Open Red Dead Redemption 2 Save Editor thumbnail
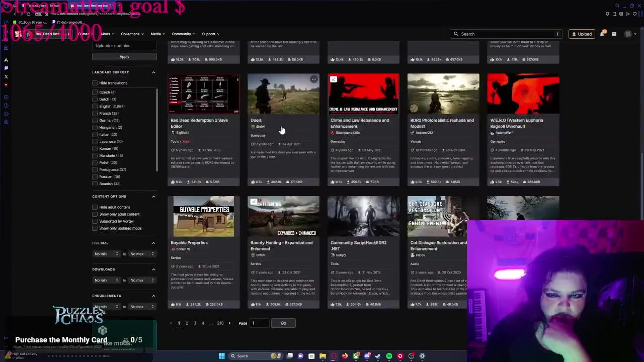The image size is (644, 362). [204, 94]
